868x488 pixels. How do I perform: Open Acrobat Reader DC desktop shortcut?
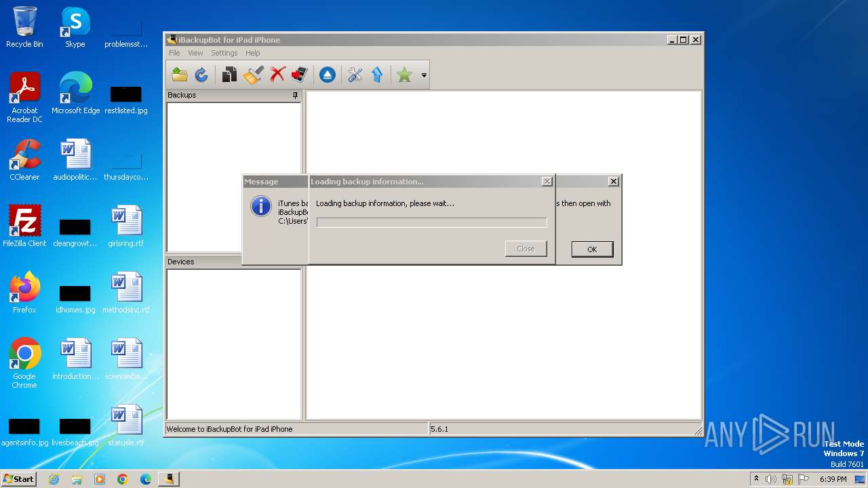click(24, 98)
